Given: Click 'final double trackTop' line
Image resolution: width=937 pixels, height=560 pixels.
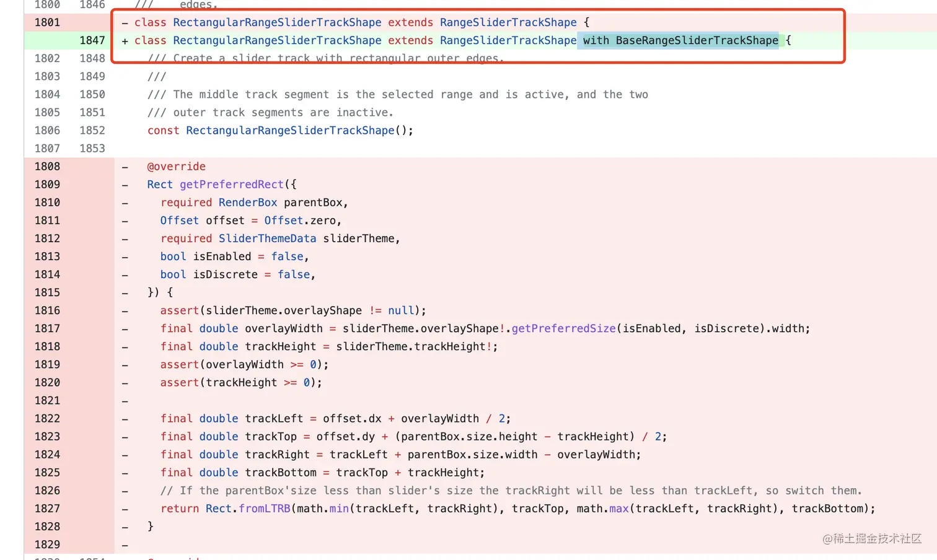Looking at the screenshot, I should pos(413,436).
